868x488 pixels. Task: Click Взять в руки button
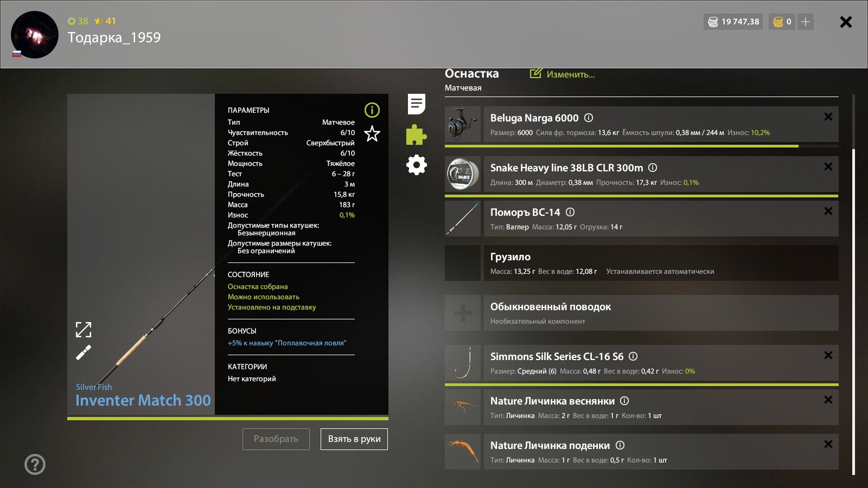(x=354, y=439)
